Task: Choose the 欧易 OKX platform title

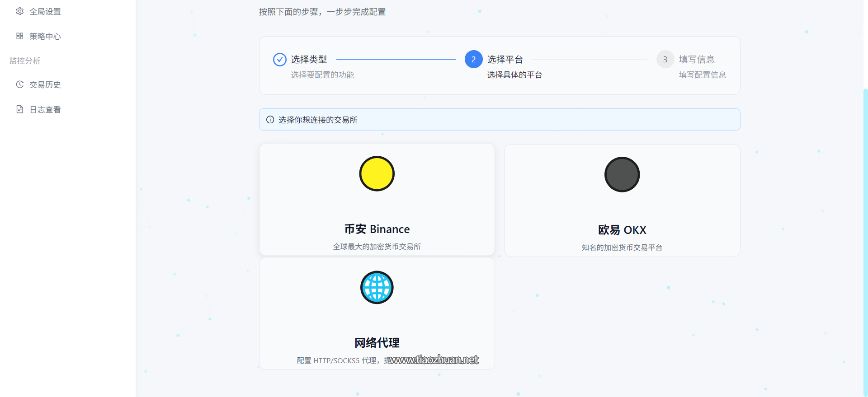Action: coord(622,230)
